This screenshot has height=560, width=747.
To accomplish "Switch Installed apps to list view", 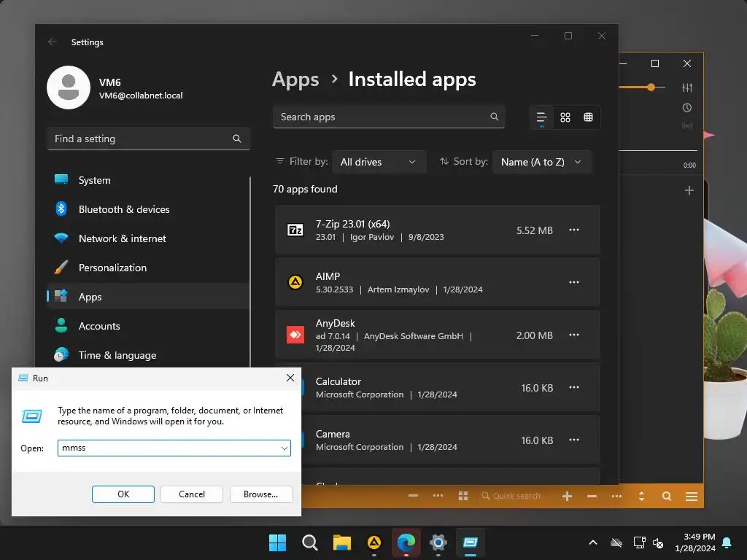I will 542,117.
